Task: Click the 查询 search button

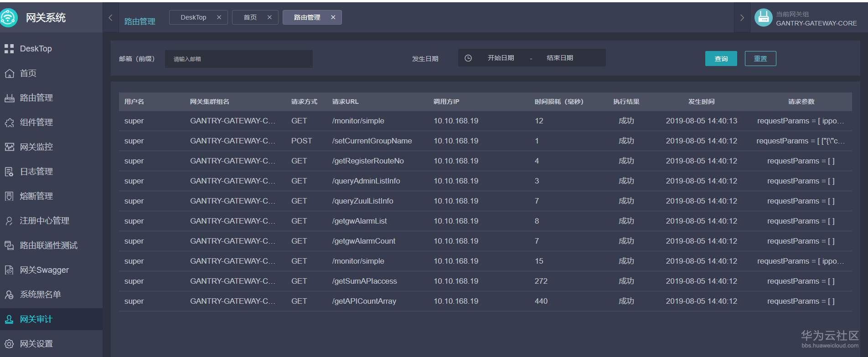Action: 721,59
